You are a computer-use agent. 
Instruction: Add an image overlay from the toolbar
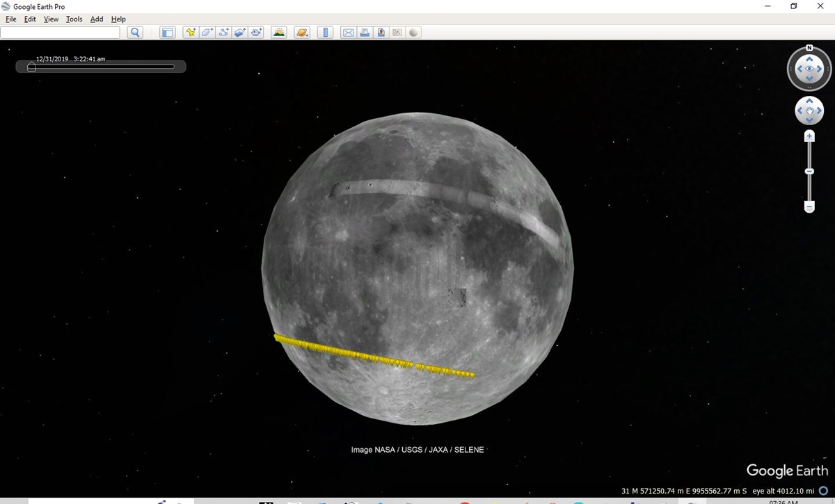point(240,32)
